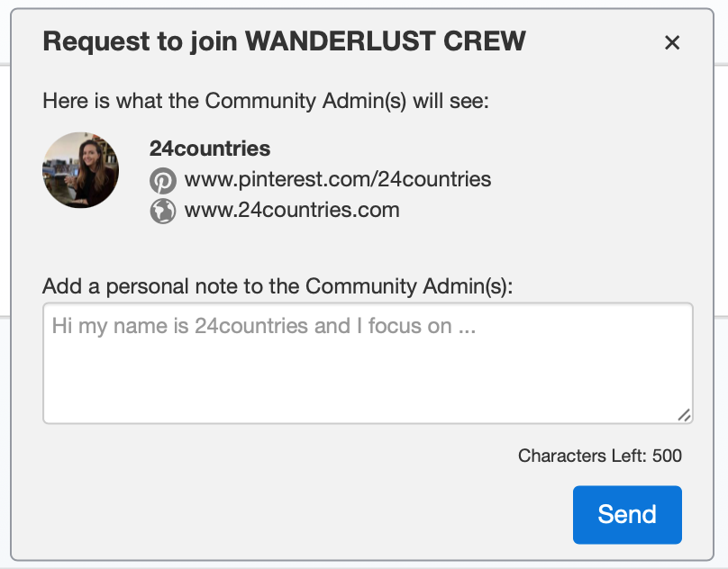The height and width of the screenshot is (569, 728).
Task: Click the Pinterest logo icon
Action: pyautogui.click(x=162, y=180)
